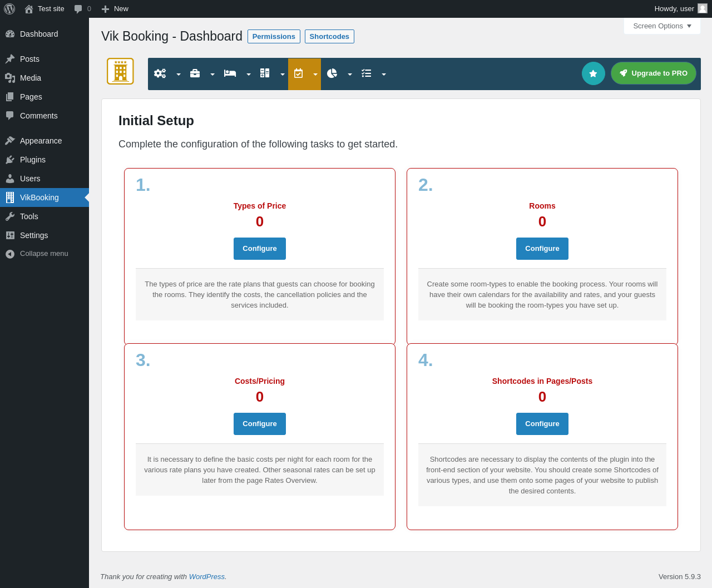Screen dimensions: 712x588
Task: Click the Pages stacked-sheets icon
Action: pos(10,97)
